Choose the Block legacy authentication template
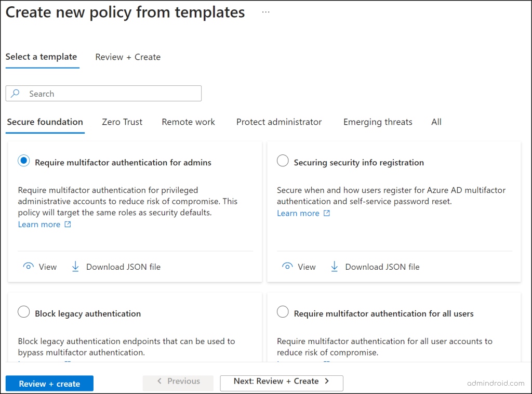The width and height of the screenshot is (532, 394). [24, 312]
